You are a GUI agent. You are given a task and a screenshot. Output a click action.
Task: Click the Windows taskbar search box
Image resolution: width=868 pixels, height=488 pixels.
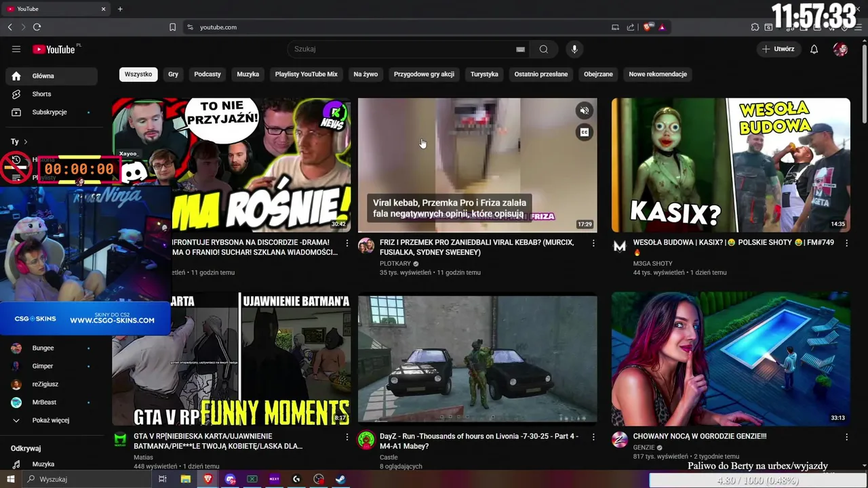[87, 479]
